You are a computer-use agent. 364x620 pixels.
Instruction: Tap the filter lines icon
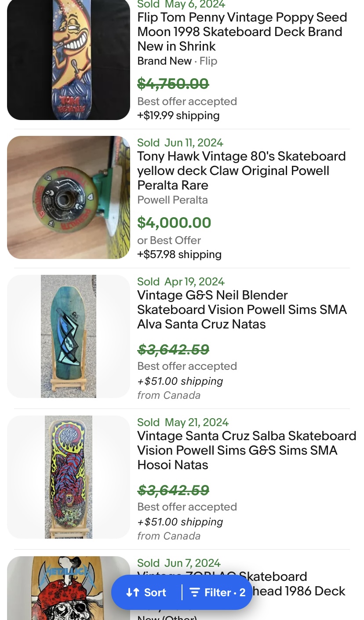pos(195,592)
